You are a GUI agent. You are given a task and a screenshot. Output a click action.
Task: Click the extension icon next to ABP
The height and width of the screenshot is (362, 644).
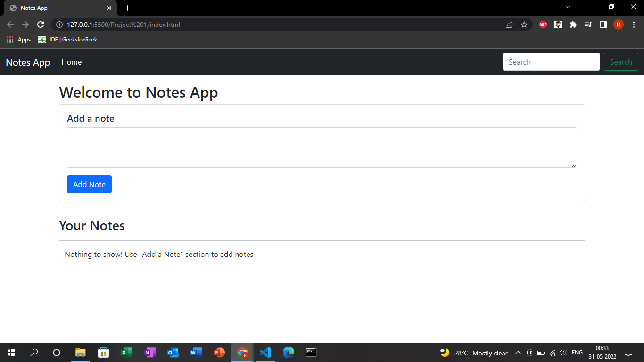click(558, 25)
